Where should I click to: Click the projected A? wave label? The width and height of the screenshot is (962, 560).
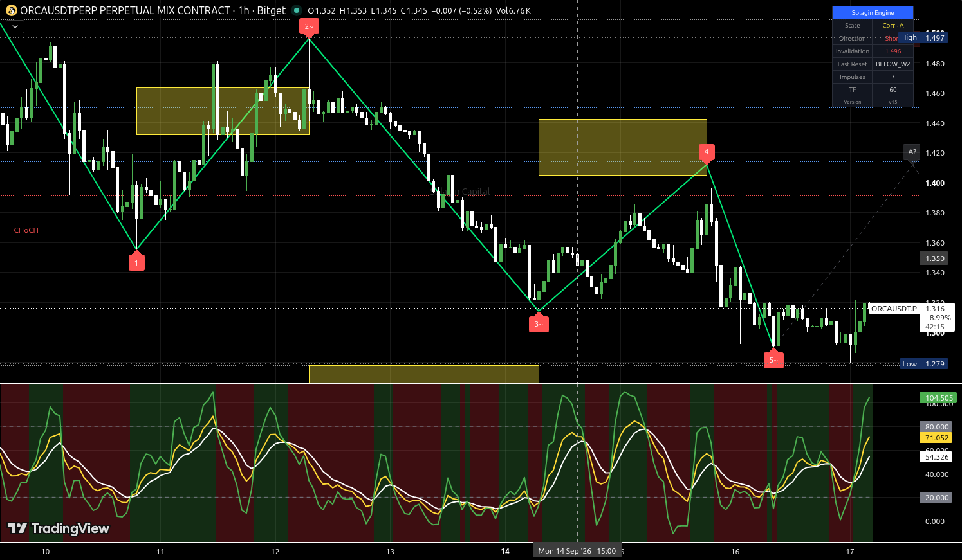coord(912,152)
